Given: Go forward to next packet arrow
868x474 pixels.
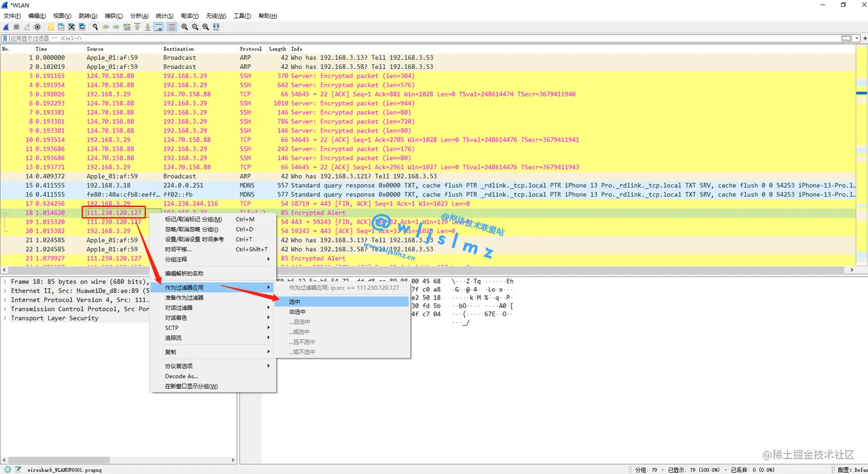Looking at the screenshot, I should 116,27.
